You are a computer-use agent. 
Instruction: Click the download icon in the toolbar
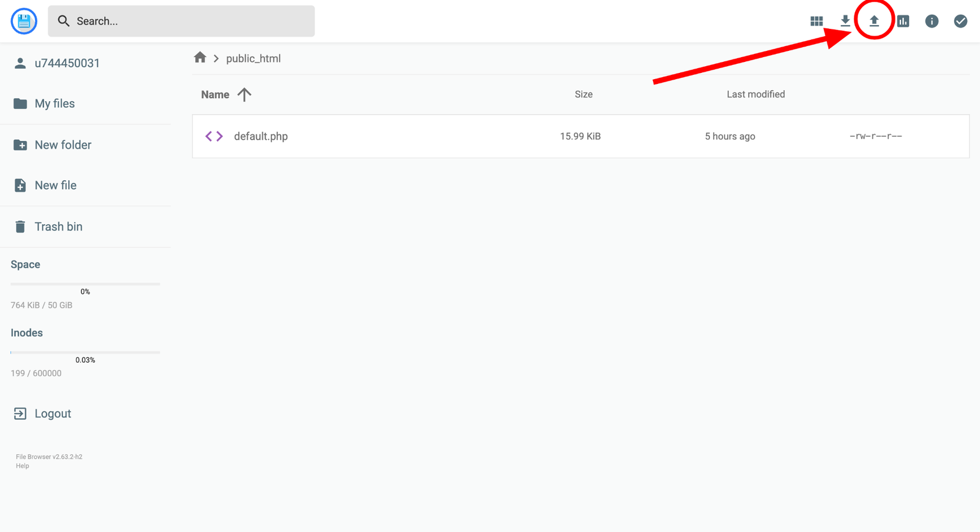(x=845, y=21)
